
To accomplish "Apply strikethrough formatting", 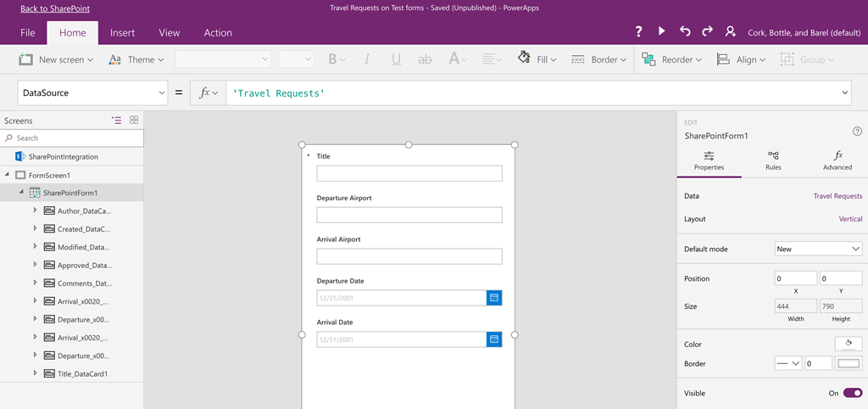I will 425,59.
